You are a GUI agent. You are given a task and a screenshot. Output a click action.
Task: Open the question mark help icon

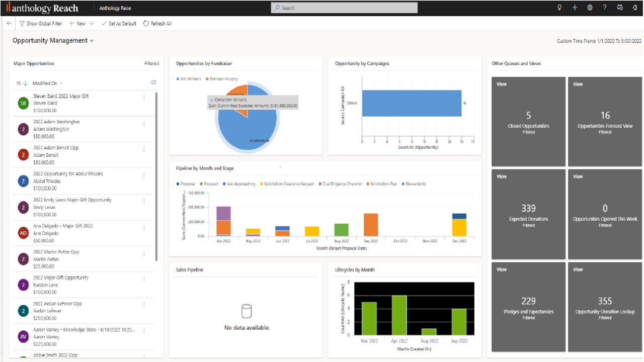605,8
